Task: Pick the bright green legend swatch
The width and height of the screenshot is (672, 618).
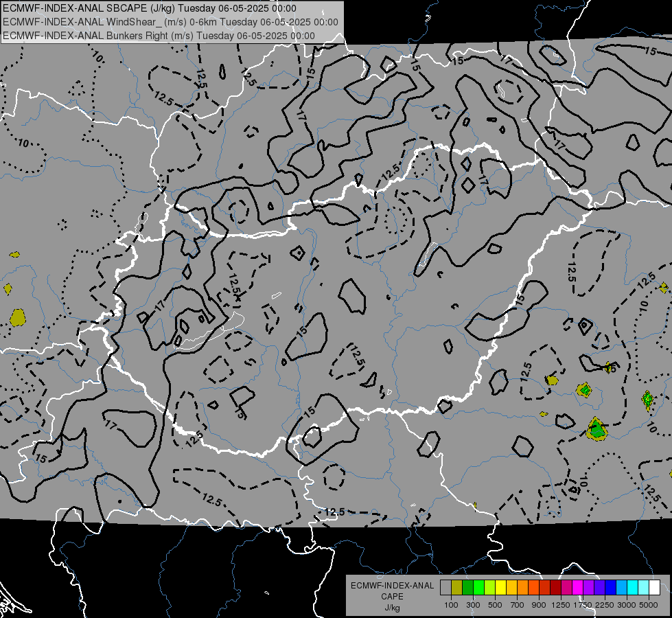Action: 478,588
